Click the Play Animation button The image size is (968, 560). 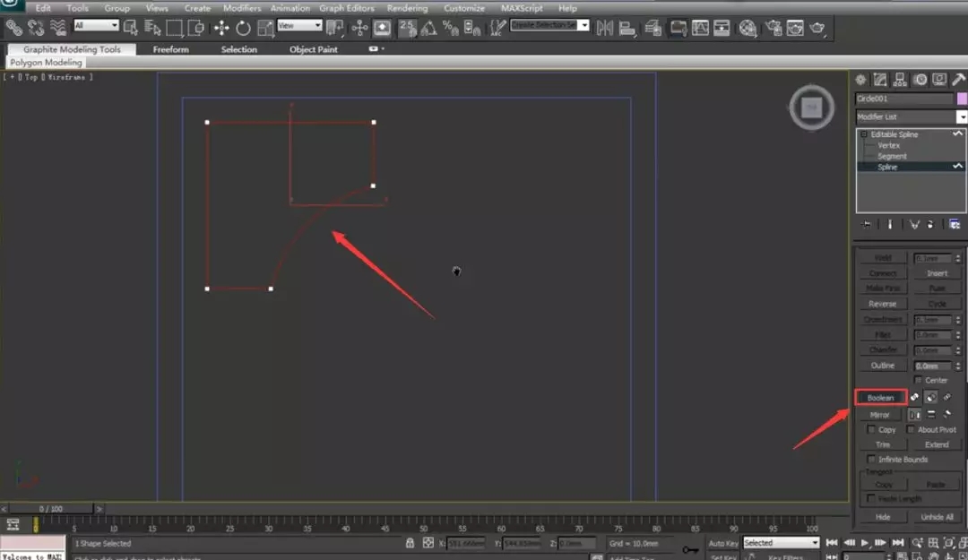[x=864, y=543]
